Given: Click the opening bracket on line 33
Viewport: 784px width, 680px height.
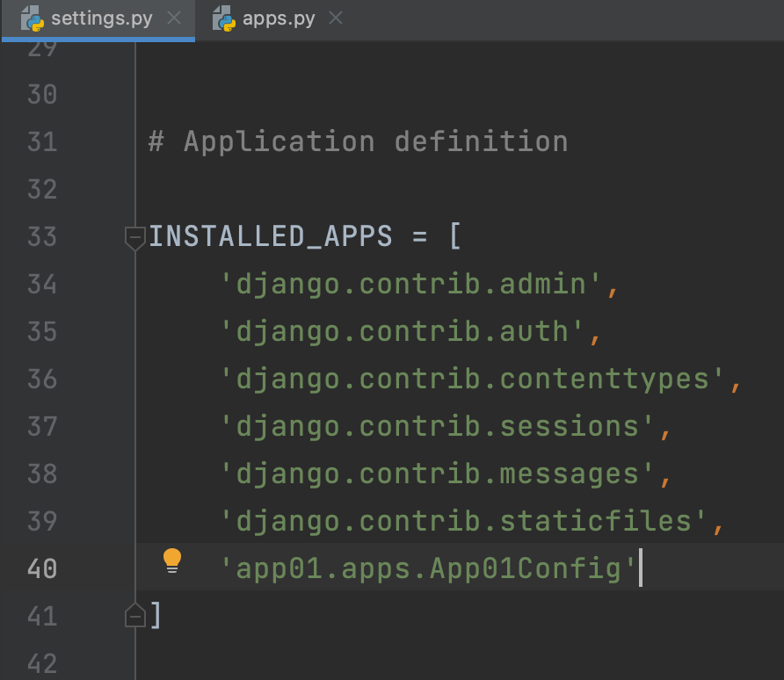Looking at the screenshot, I should [455, 236].
